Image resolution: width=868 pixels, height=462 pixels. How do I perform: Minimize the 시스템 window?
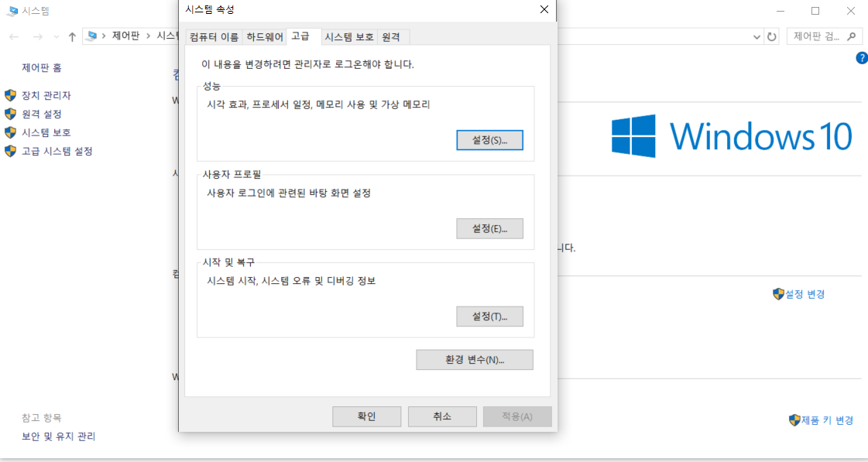point(781,11)
